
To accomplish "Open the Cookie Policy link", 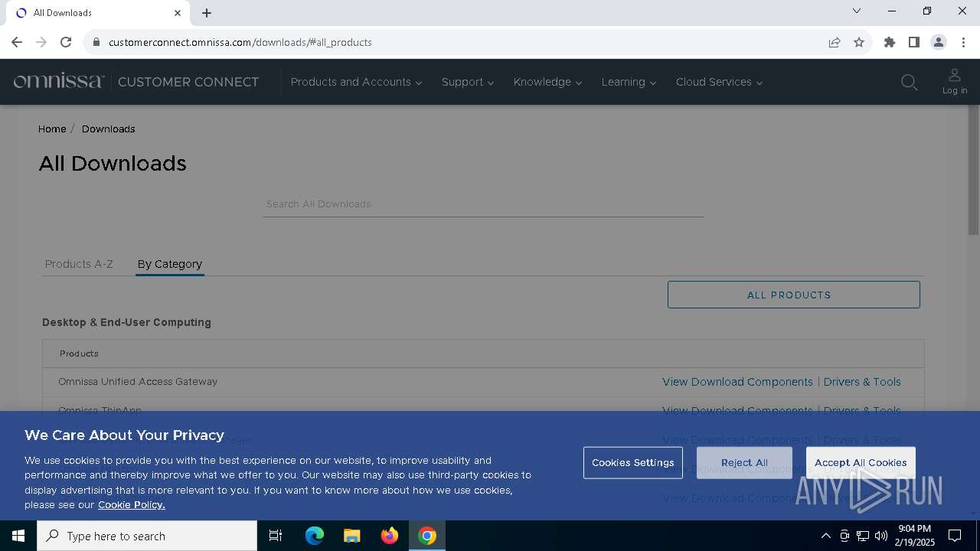I will 132,504.
